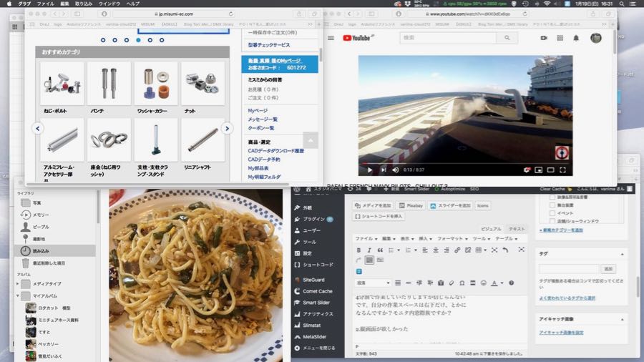This screenshot has width=644, height=362.
Task: Click Align right icon in WordPress editor
Action: (x=446, y=250)
